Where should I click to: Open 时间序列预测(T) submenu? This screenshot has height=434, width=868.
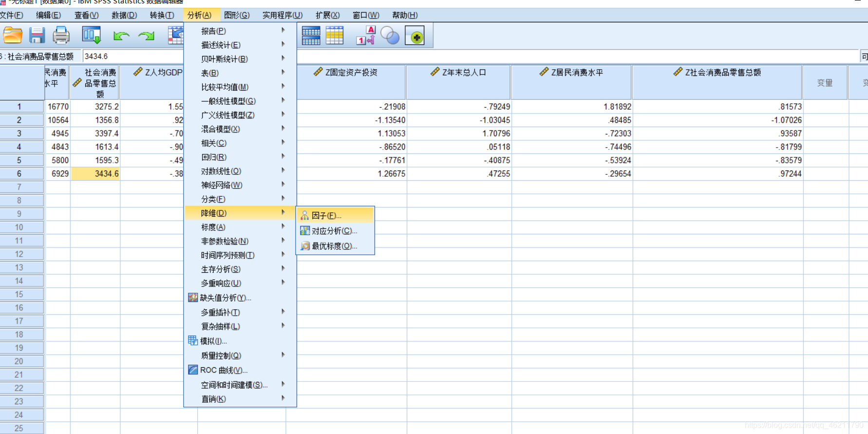tap(240, 255)
